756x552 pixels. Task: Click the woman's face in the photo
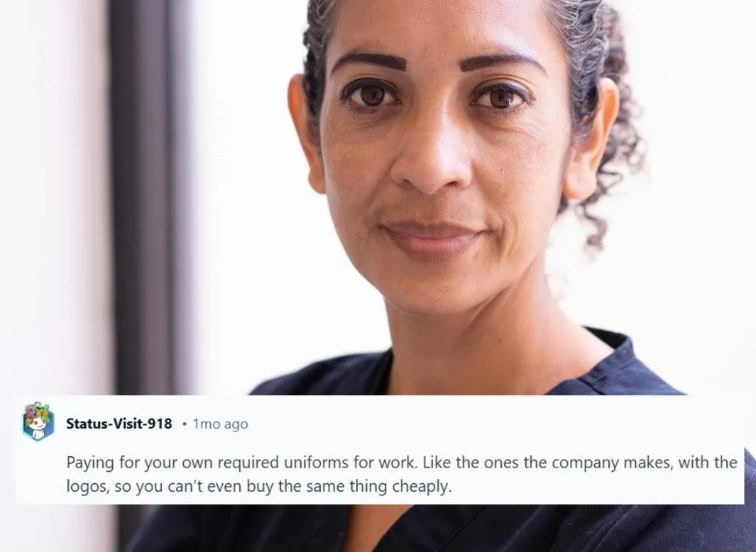click(437, 159)
